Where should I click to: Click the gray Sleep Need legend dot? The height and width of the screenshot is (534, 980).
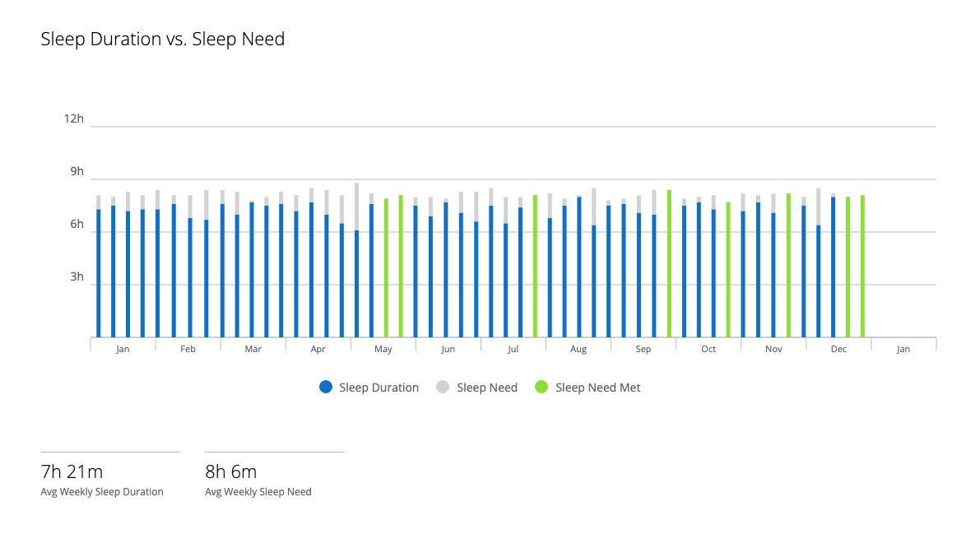(x=443, y=388)
